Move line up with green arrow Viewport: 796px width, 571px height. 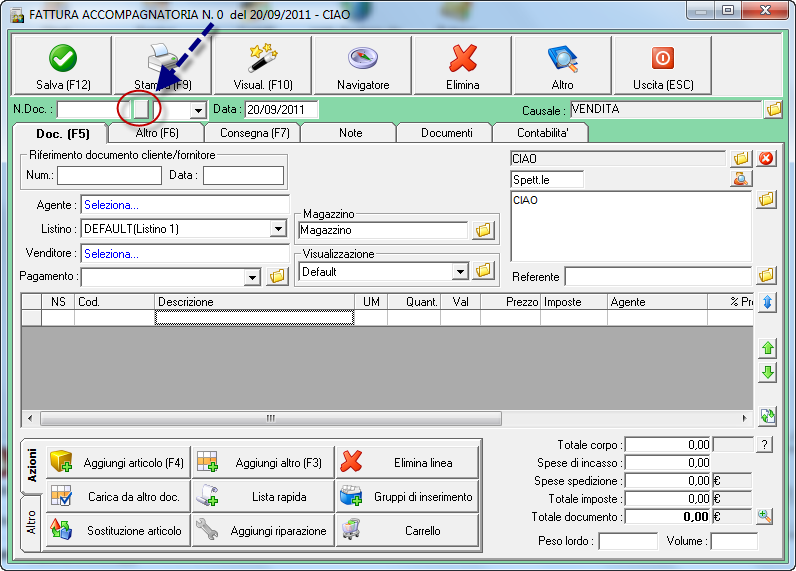click(768, 348)
